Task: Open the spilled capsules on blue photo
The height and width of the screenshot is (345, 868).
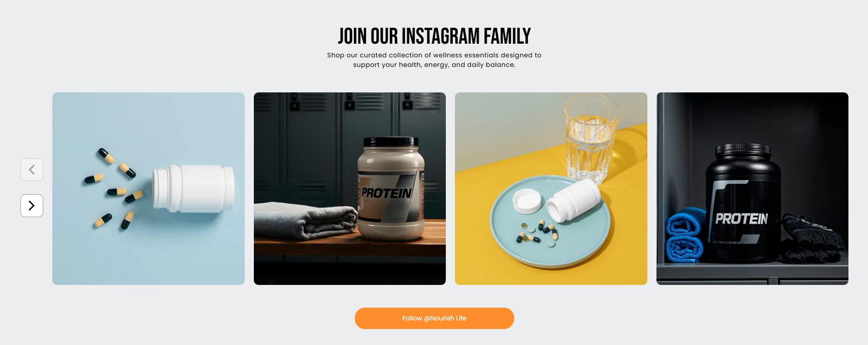Action: pyautogui.click(x=148, y=188)
